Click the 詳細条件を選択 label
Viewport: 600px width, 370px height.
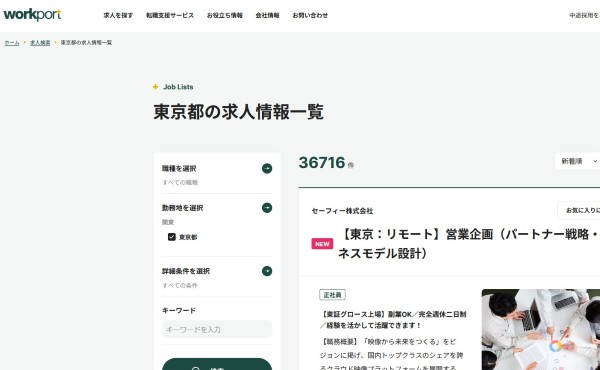186,271
